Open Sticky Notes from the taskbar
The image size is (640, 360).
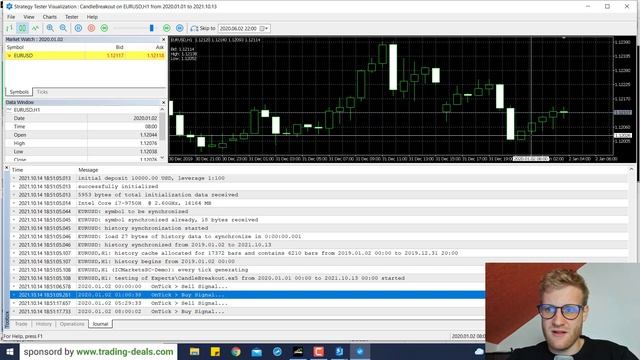tap(215, 352)
